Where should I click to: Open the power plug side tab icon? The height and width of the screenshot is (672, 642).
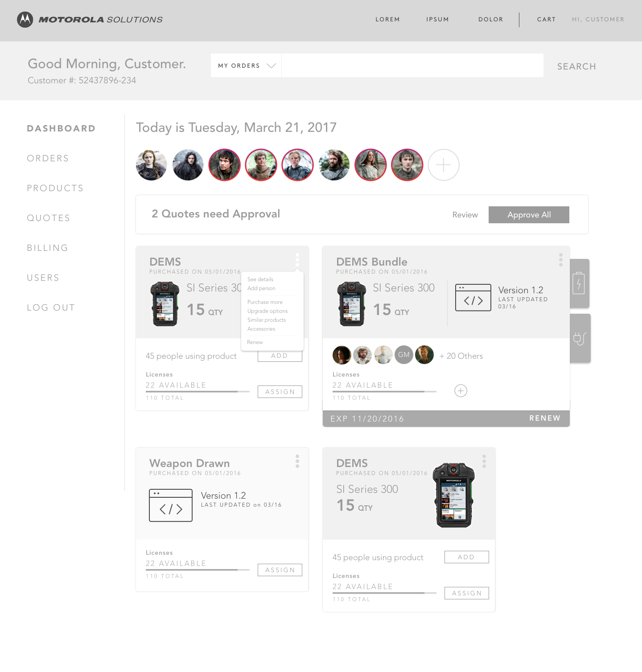[x=580, y=339]
